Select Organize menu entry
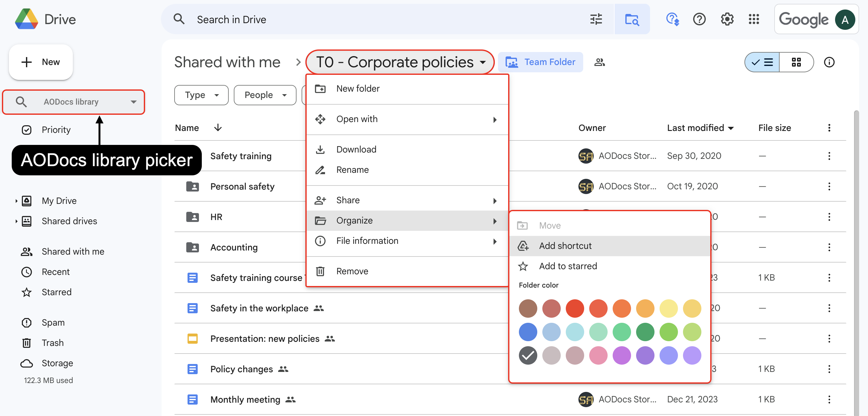 [x=407, y=221]
